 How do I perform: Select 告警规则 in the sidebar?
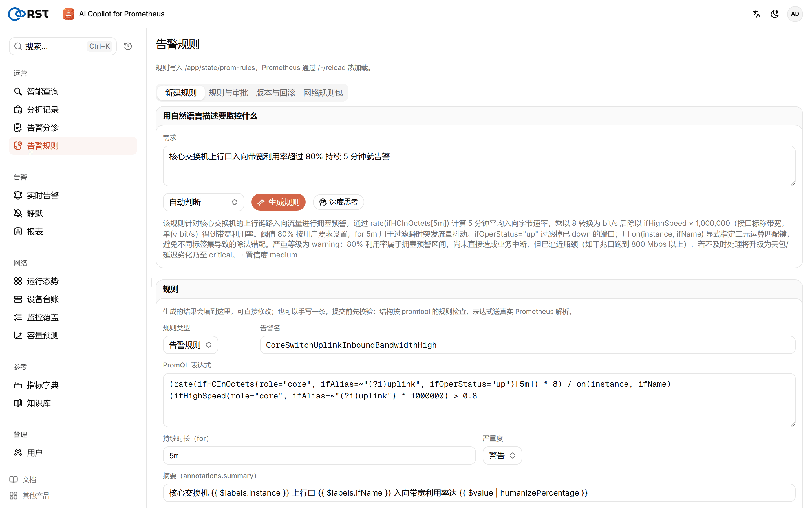click(x=73, y=145)
